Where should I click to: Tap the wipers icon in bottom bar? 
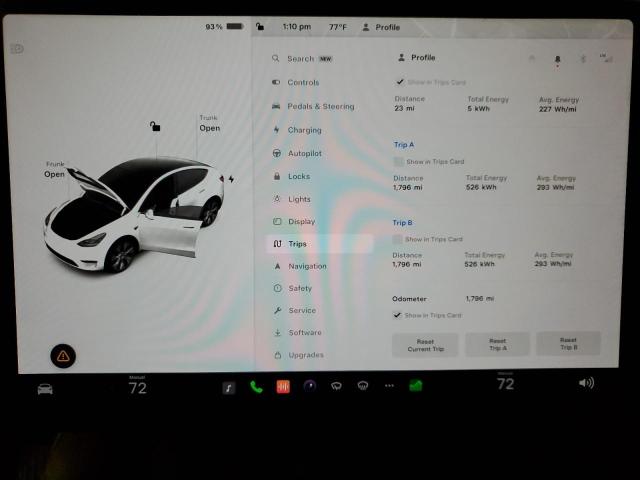336,386
